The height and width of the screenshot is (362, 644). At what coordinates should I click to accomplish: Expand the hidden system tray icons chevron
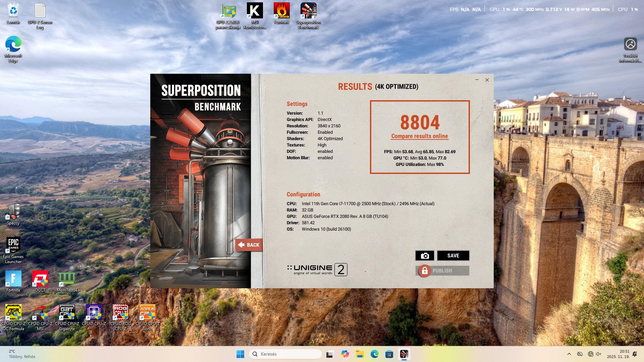[x=569, y=354]
